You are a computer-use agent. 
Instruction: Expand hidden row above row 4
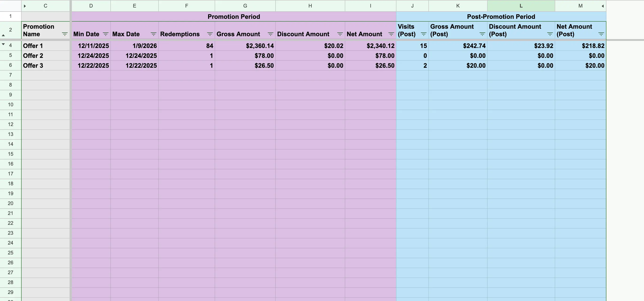pos(3,44)
